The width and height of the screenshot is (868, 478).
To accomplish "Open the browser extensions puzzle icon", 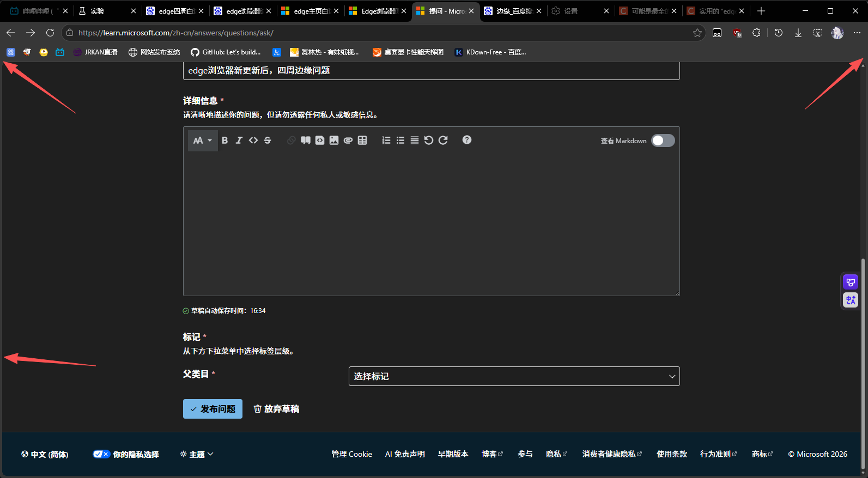I will tap(756, 33).
